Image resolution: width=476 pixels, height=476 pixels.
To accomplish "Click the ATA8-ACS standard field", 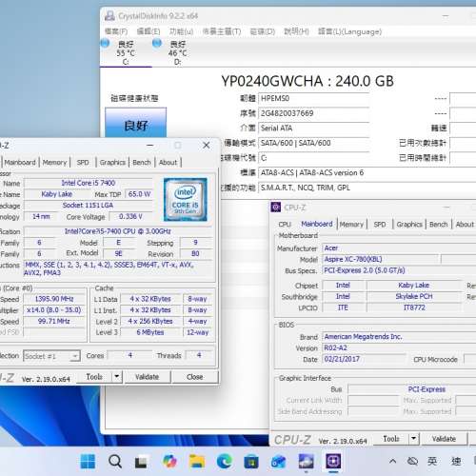I will tap(367, 173).
